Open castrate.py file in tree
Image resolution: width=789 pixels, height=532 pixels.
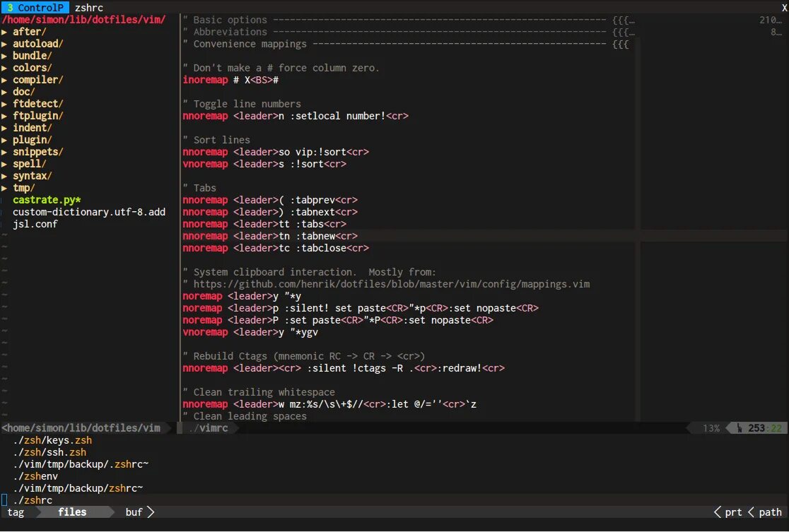click(47, 200)
